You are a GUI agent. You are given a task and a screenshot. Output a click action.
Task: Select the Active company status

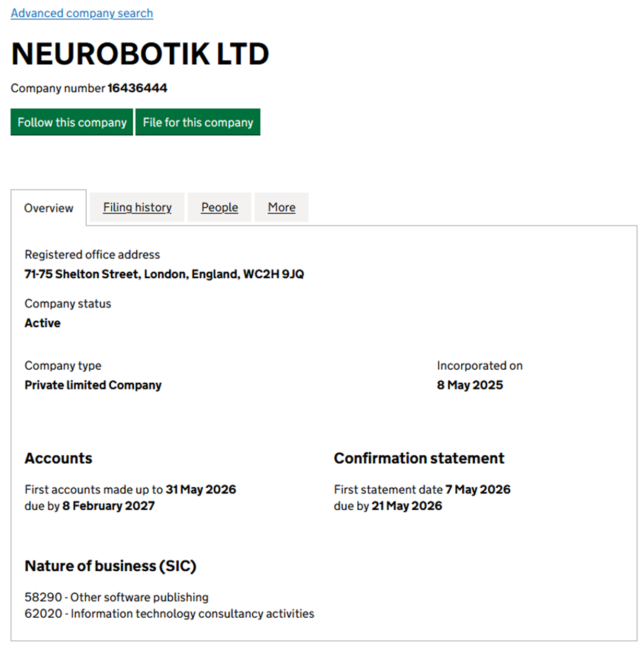(42, 323)
